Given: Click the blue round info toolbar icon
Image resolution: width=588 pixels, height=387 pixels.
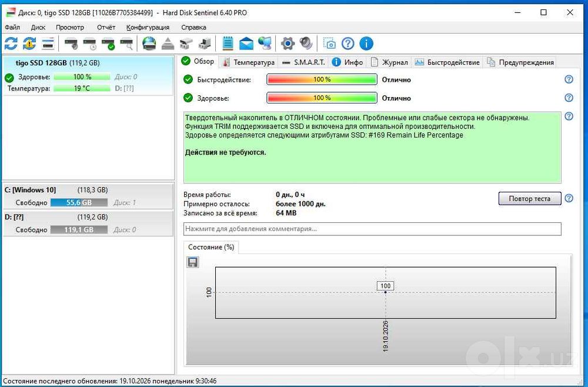Looking at the screenshot, I should click(x=366, y=44).
